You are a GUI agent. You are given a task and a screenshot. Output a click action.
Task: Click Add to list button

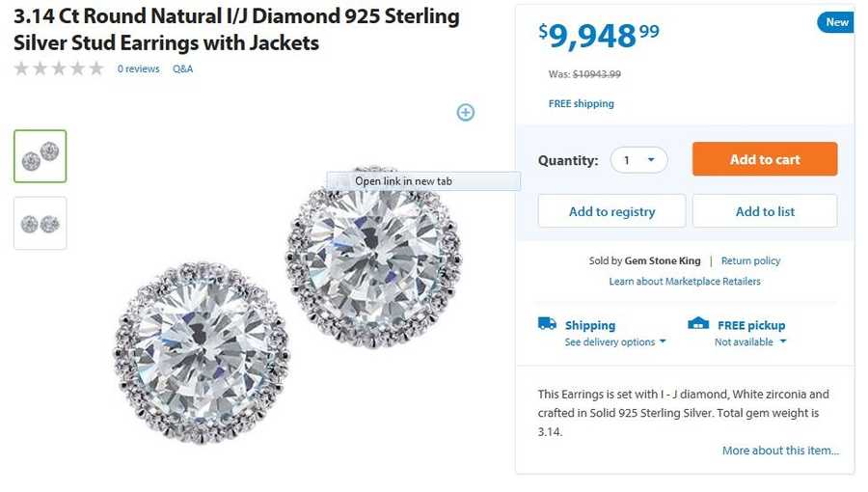pos(765,211)
